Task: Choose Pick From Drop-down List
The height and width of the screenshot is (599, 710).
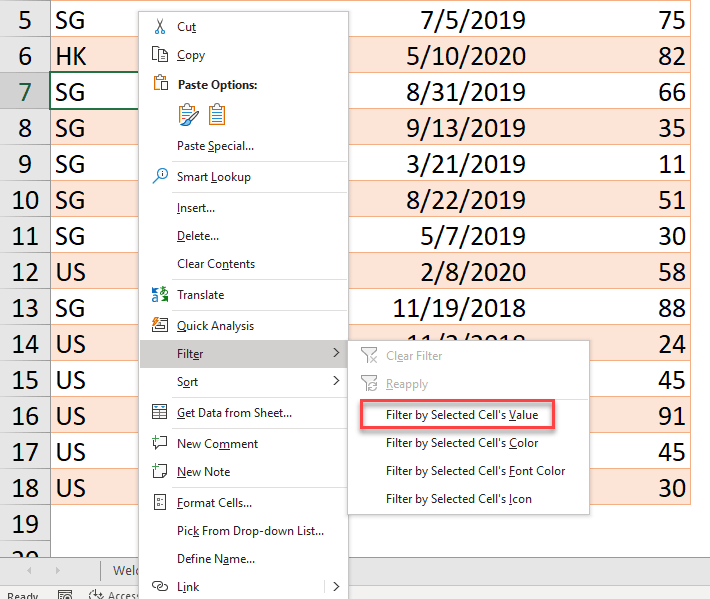Action: tap(250, 531)
